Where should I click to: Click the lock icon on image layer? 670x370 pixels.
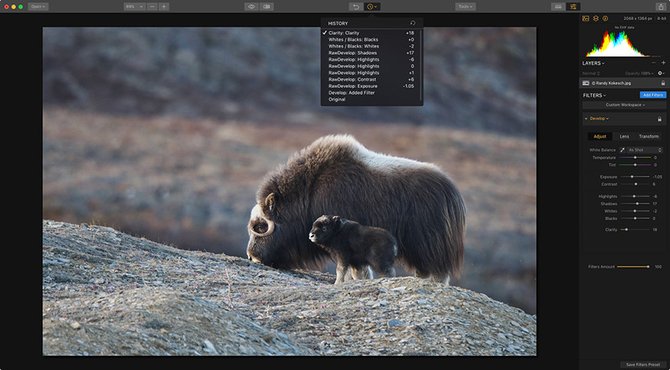(663, 83)
